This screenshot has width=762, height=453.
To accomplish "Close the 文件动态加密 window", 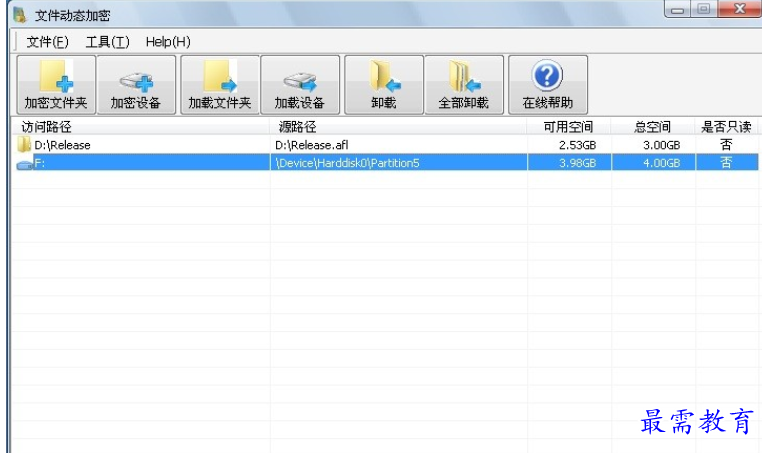I will [x=739, y=9].
